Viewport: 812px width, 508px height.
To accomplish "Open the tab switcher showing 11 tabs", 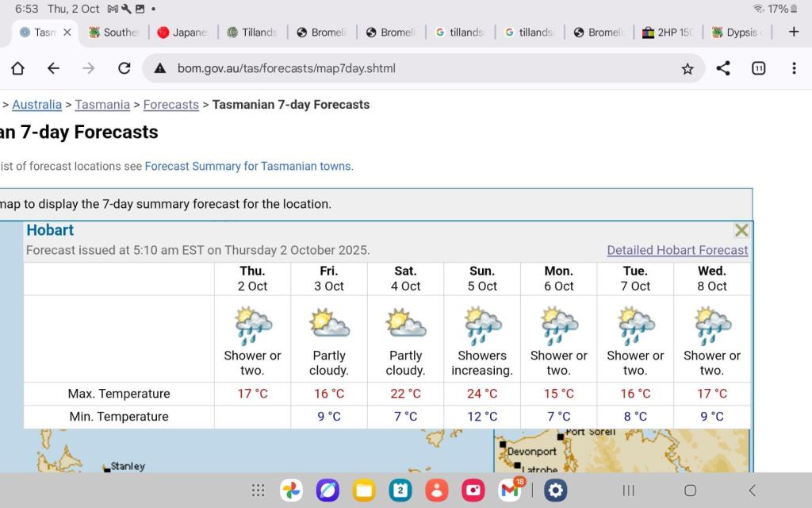I will pos(759,68).
